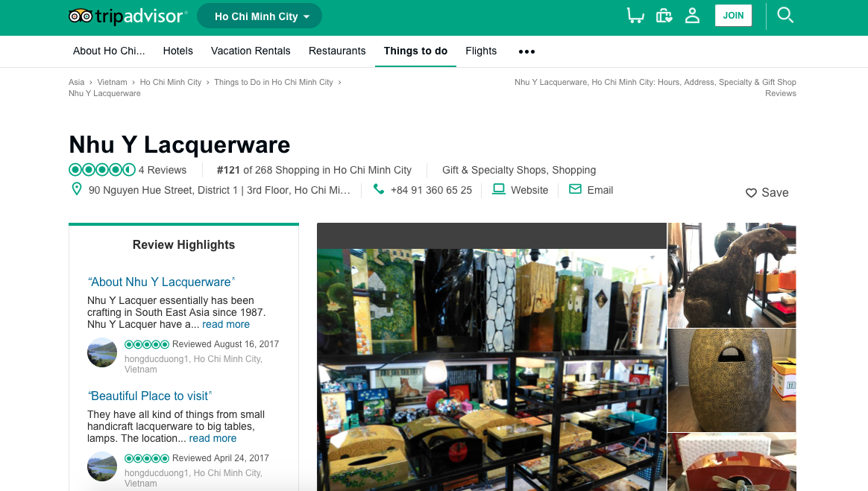868x491 pixels.
Task: Open the bronze cat statue photo
Action: click(732, 275)
